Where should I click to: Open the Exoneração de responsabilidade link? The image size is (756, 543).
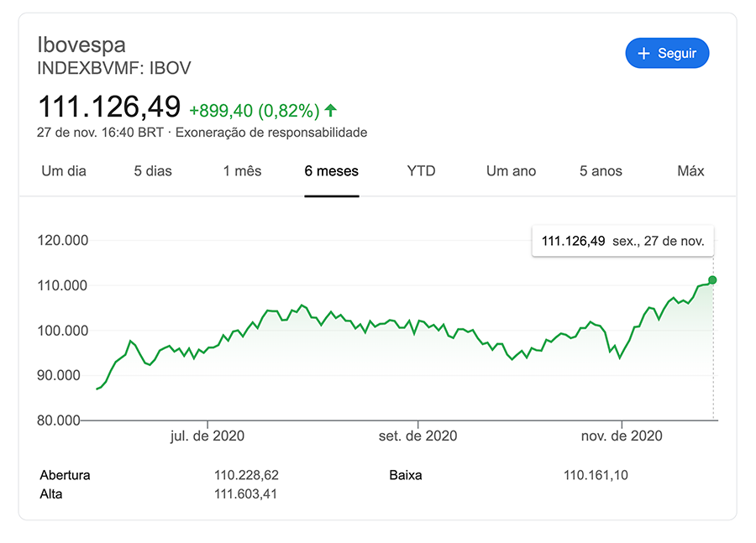click(x=271, y=133)
